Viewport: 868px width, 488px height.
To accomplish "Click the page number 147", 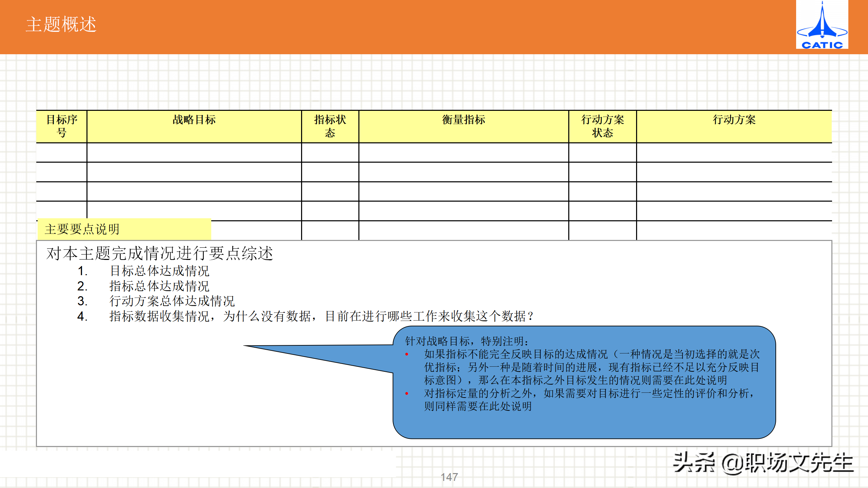I will pos(449,477).
